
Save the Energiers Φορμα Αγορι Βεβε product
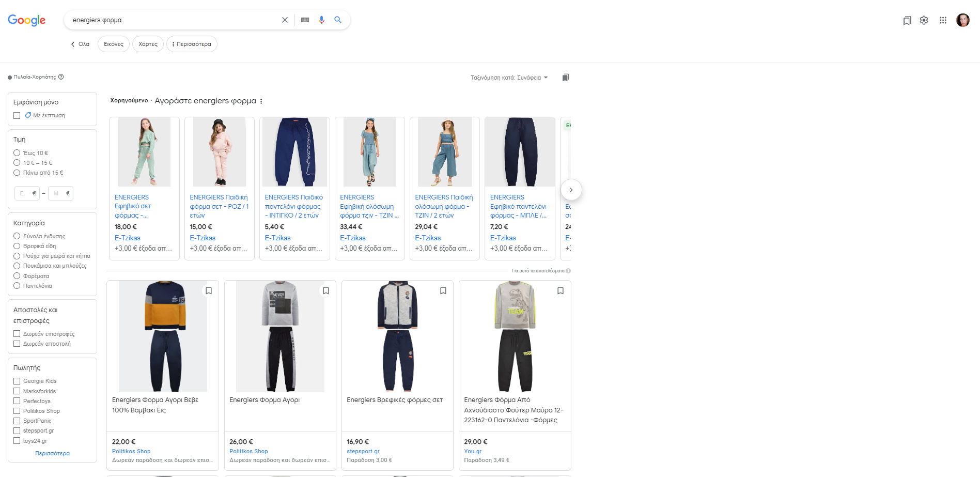coord(209,290)
